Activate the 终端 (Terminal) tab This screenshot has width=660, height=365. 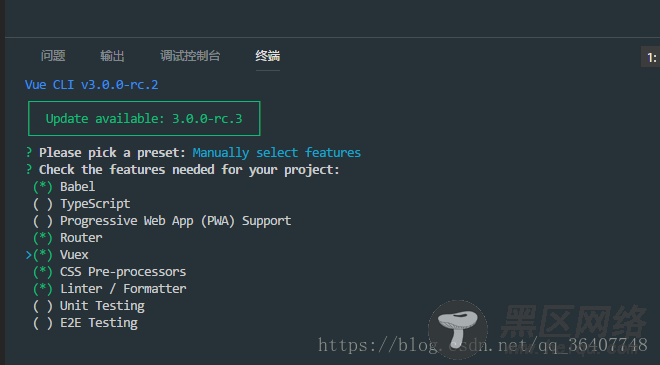coord(268,56)
